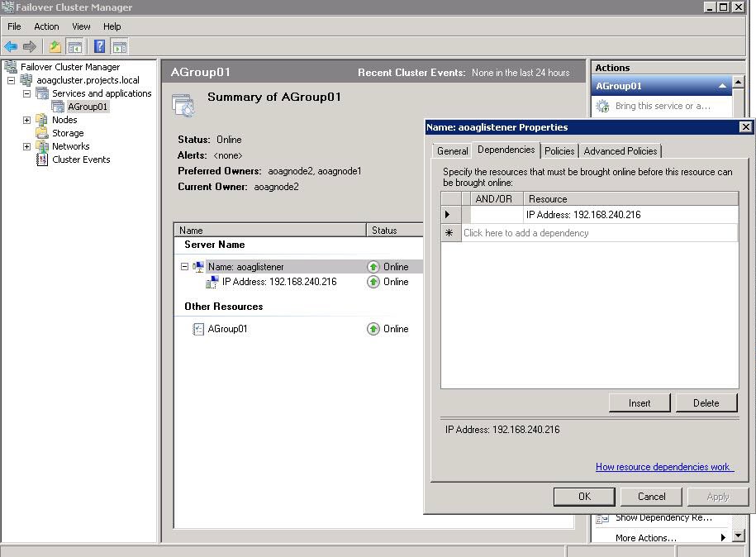Expand the Nodes tree node
Image resolution: width=756 pixels, height=557 pixels.
(26, 120)
